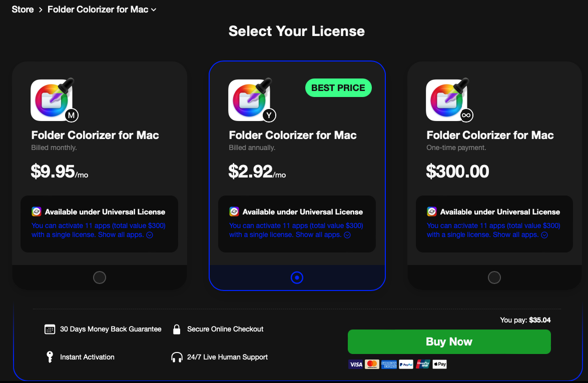This screenshot has height=383, width=588.
Task: Select the one-time payment license radio button
Action: click(x=494, y=277)
